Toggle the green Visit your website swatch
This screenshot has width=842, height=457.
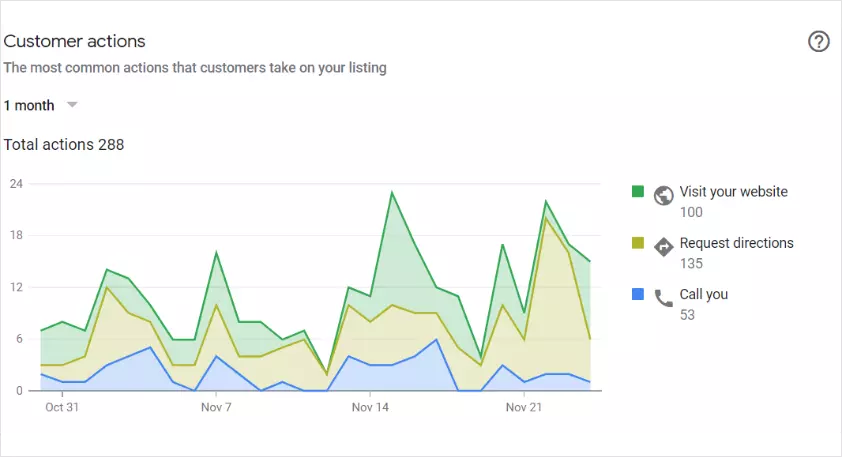click(x=637, y=191)
